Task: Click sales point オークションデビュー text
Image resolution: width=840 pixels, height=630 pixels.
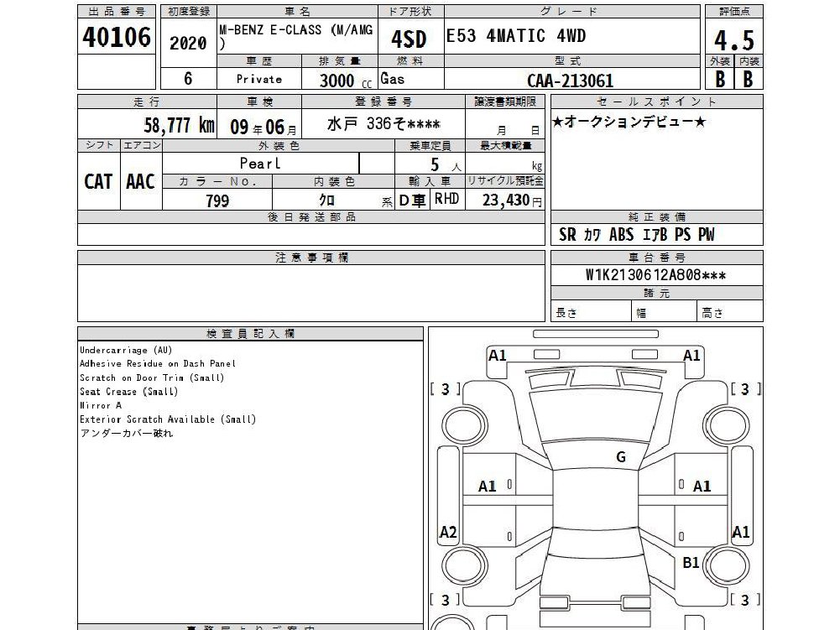Action: [x=629, y=122]
